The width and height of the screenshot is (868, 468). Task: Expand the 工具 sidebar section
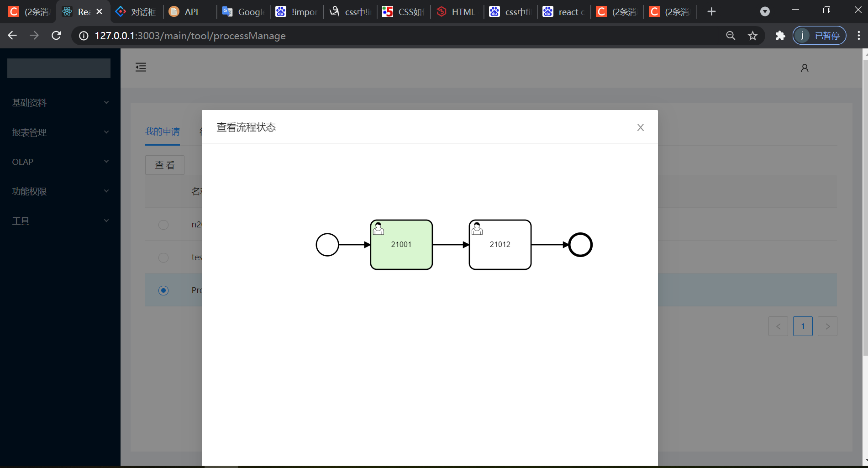(x=59, y=221)
